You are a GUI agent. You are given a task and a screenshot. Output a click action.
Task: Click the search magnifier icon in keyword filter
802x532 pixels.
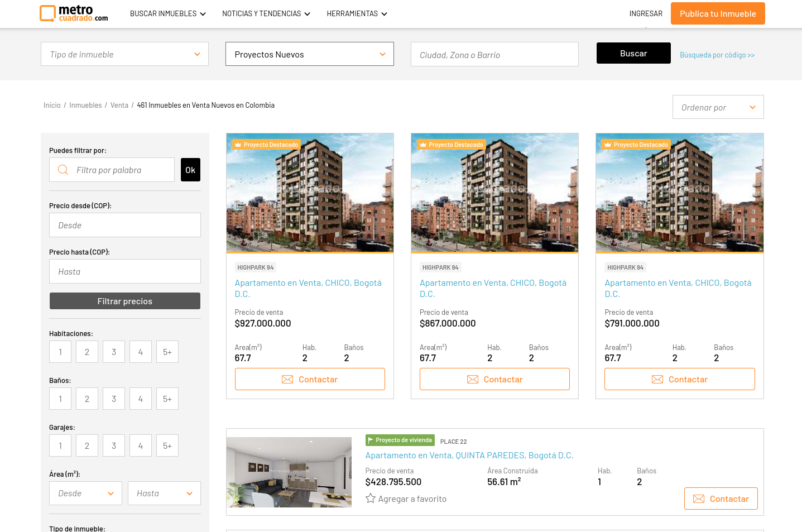pyautogui.click(x=63, y=170)
